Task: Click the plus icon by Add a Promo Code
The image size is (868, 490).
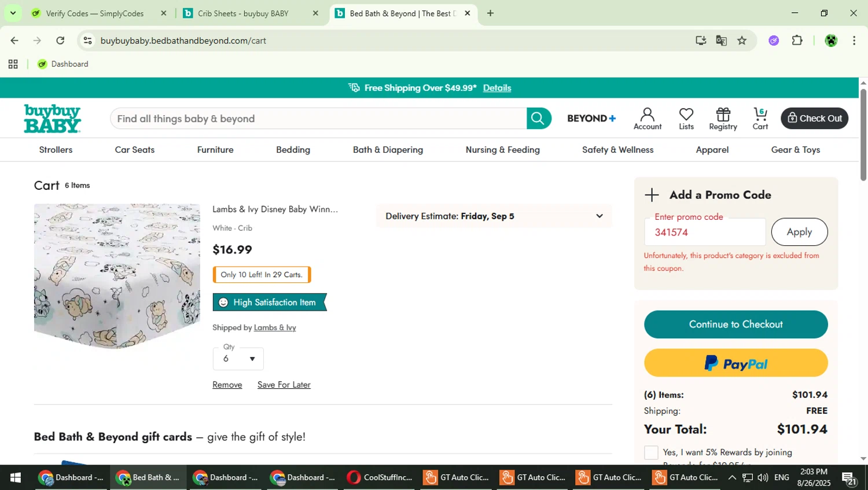Action: (x=652, y=195)
